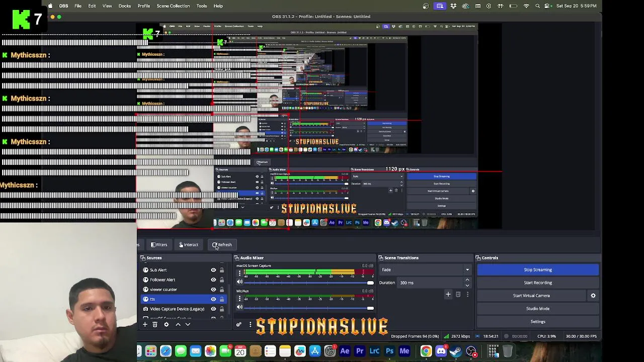The height and width of the screenshot is (362, 644).
Task: Open virtual camera settings gear
Action: click(593, 296)
